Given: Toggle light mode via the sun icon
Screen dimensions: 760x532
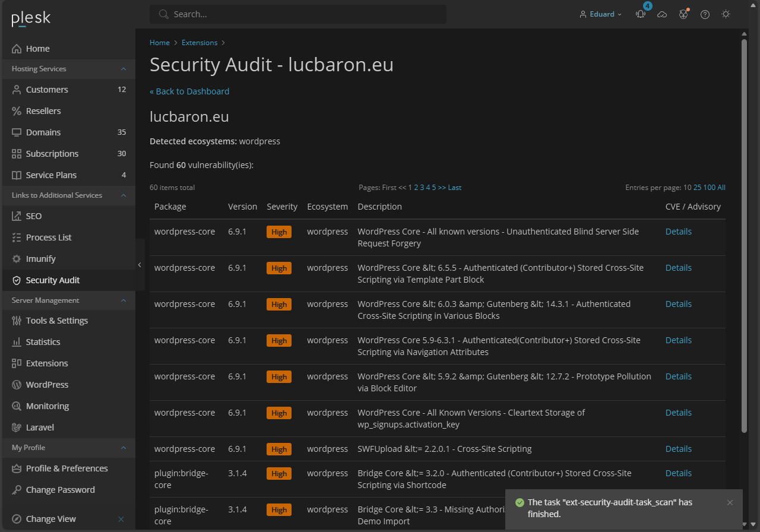Looking at the screenshot, I should pyautogui.click(x=726, y=14).
